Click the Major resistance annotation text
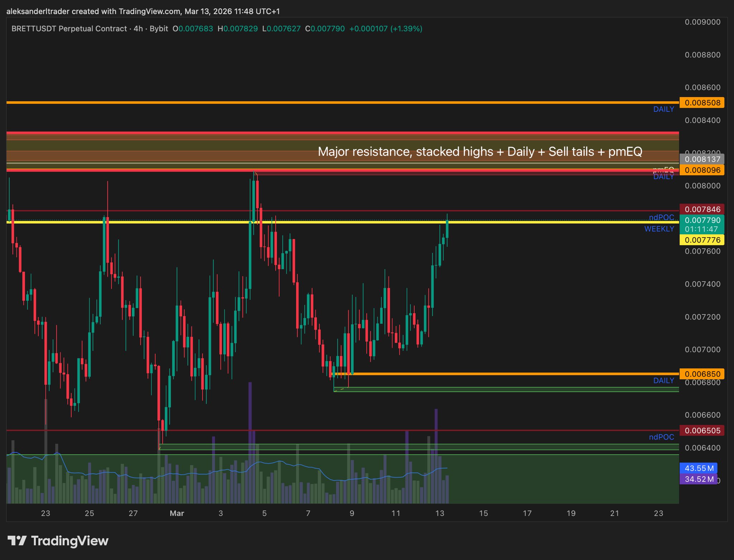This screenshot has height=560, width=734. pos(480,152)
